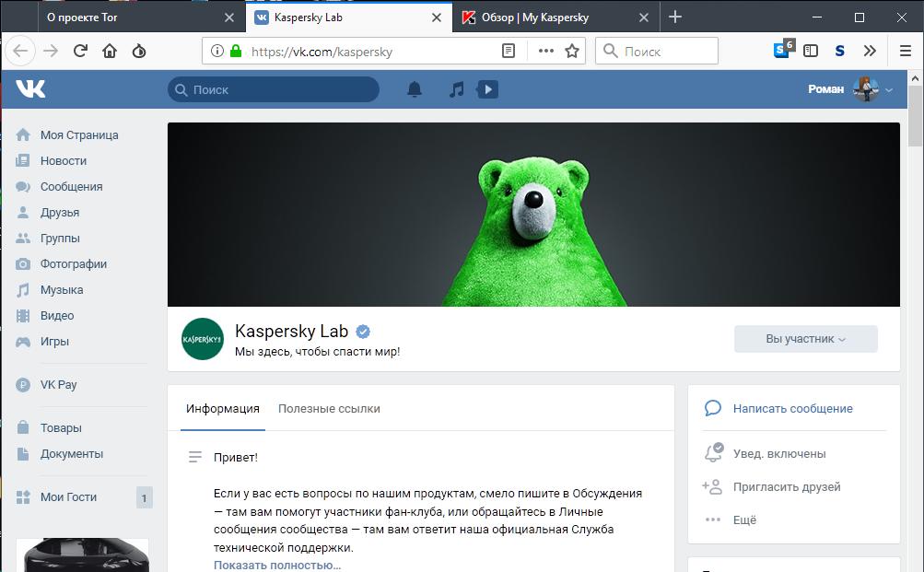Focus the VK search field
This screenshot has height=572, width=924.
[x=274, y=89]
